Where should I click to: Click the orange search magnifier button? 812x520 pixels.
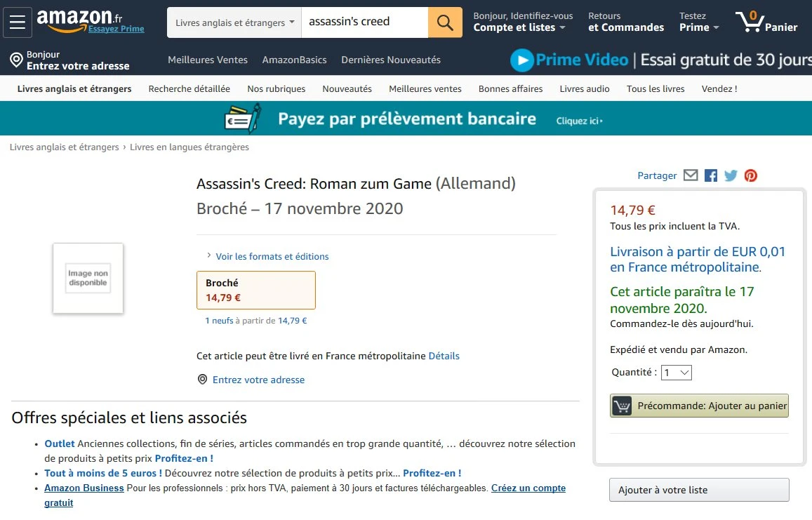tap(445, 22)
